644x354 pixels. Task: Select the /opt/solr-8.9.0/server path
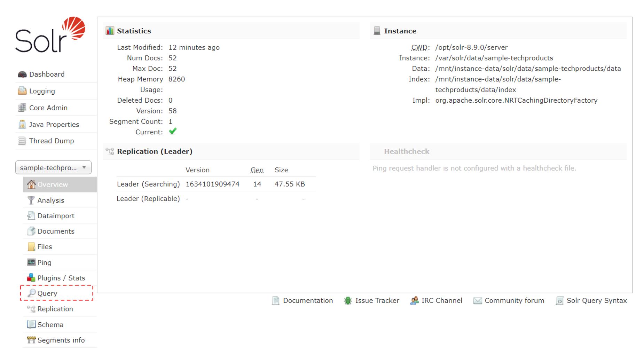[471, 47]
